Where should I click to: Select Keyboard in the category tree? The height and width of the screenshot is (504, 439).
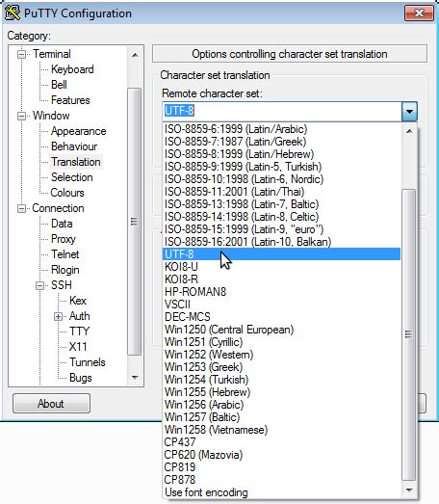point(72,69)
